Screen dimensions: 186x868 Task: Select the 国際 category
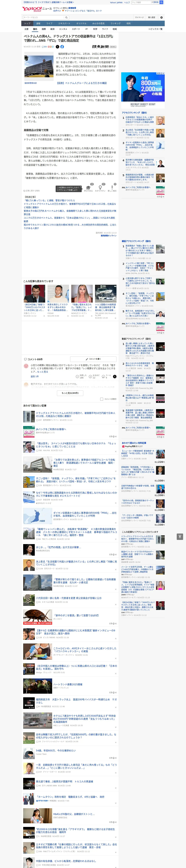point(44,29)
